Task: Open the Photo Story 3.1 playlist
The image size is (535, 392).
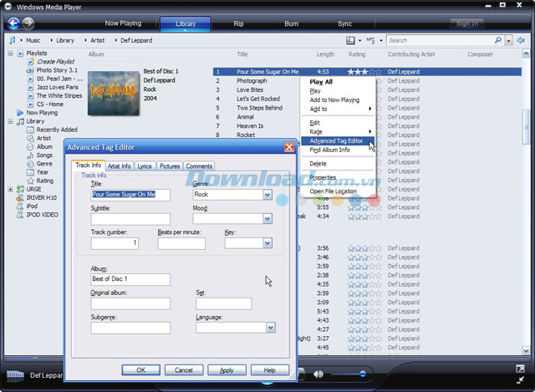Action: click(x=57, y=70)
